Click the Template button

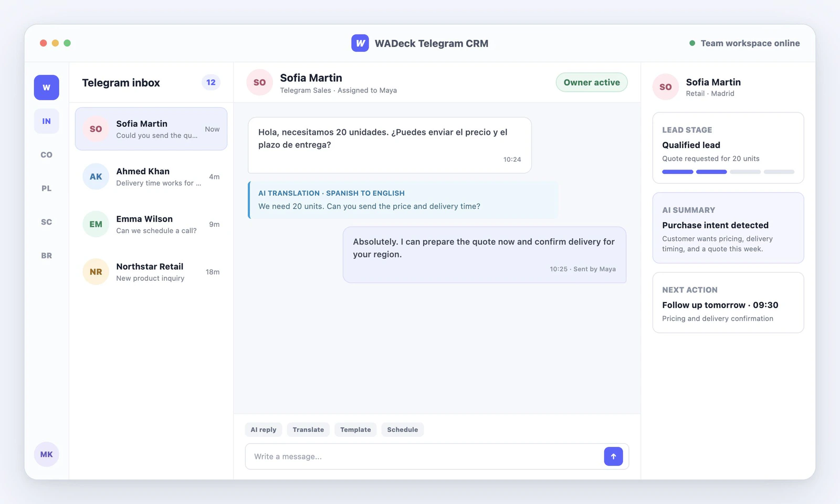pyautogui.click(x=355, y=429)
